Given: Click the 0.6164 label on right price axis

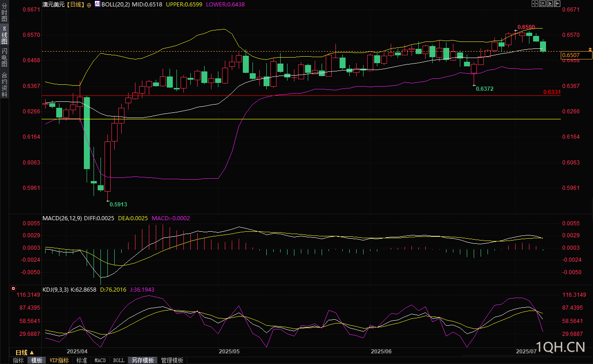Looking at the screenshot, I should tap(571, 137).
